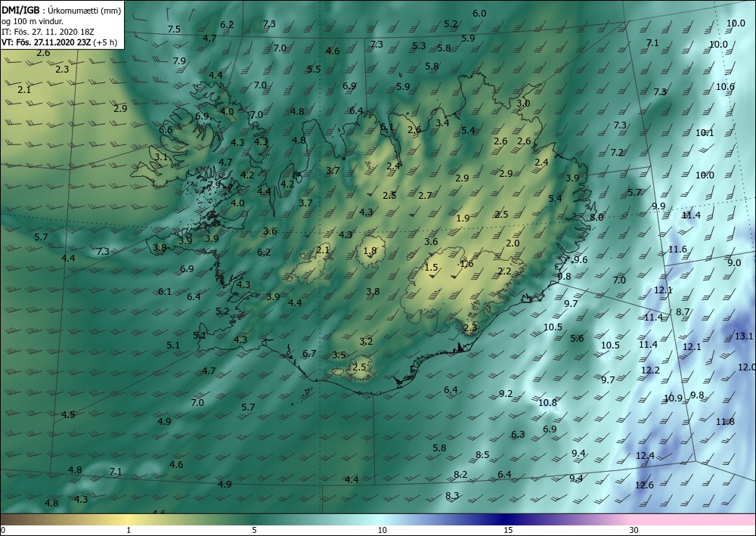Select the 7.5 map value
This screenshot has width=756, height=536.
[x=174, y=29]
